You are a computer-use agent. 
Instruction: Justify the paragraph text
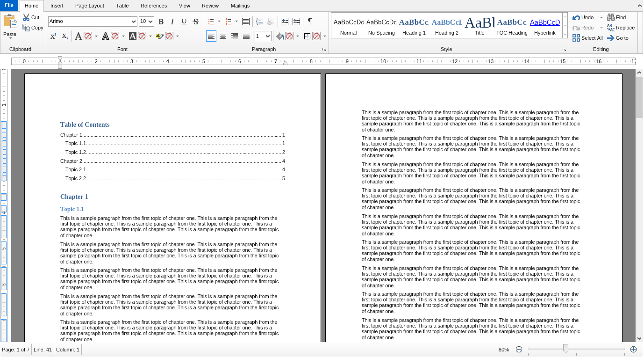(246, 36)
